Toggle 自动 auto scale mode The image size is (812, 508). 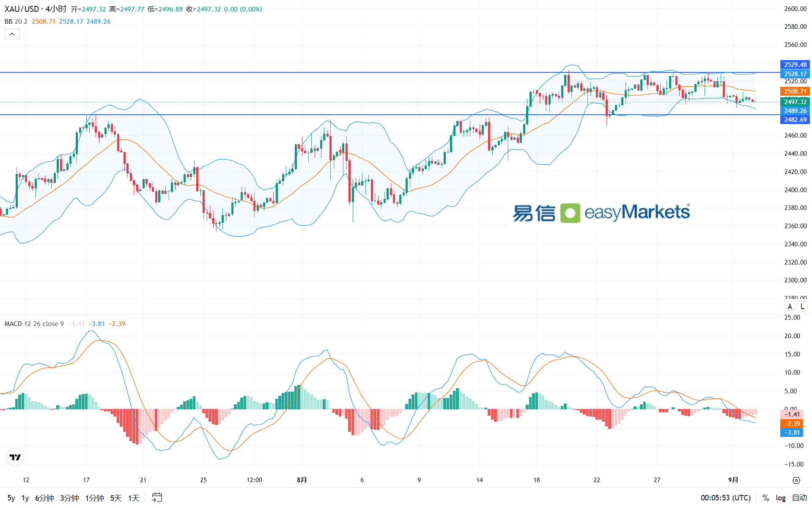tap(799, 498)
